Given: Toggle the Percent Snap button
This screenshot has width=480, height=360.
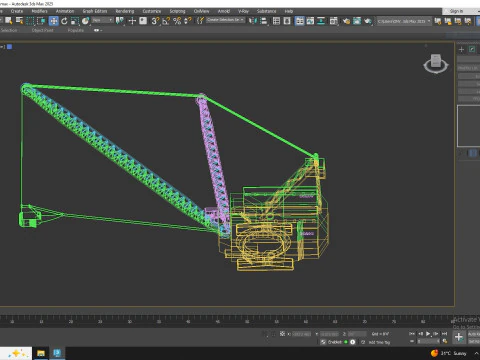Looking at the screenshot, I should click(177, 21).
